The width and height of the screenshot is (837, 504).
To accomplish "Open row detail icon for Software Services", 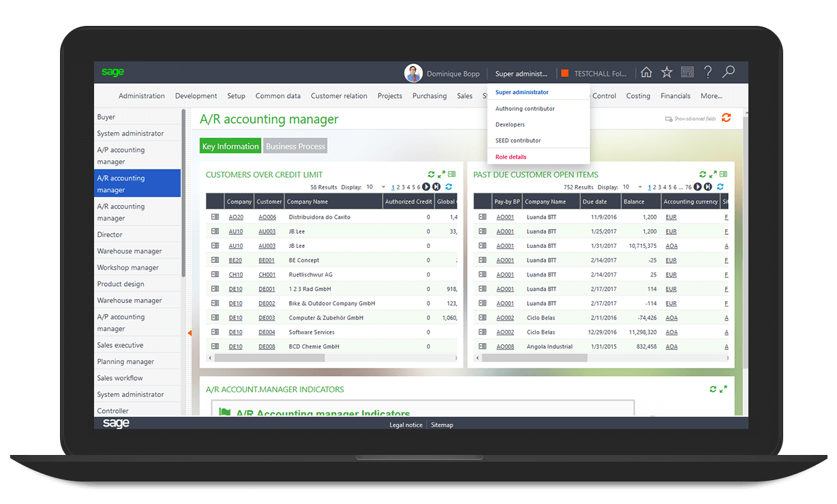I will (x=215, y=332).
